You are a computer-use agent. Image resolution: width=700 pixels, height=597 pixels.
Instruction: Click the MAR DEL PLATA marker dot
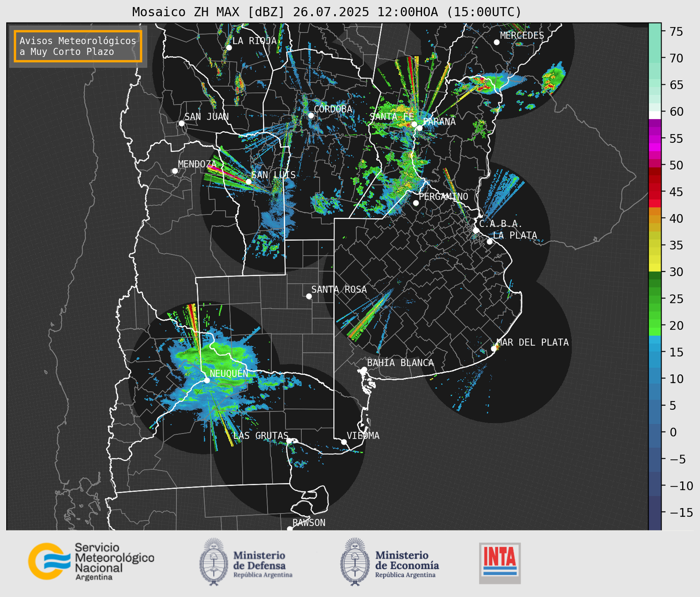(x=493, y=349)
